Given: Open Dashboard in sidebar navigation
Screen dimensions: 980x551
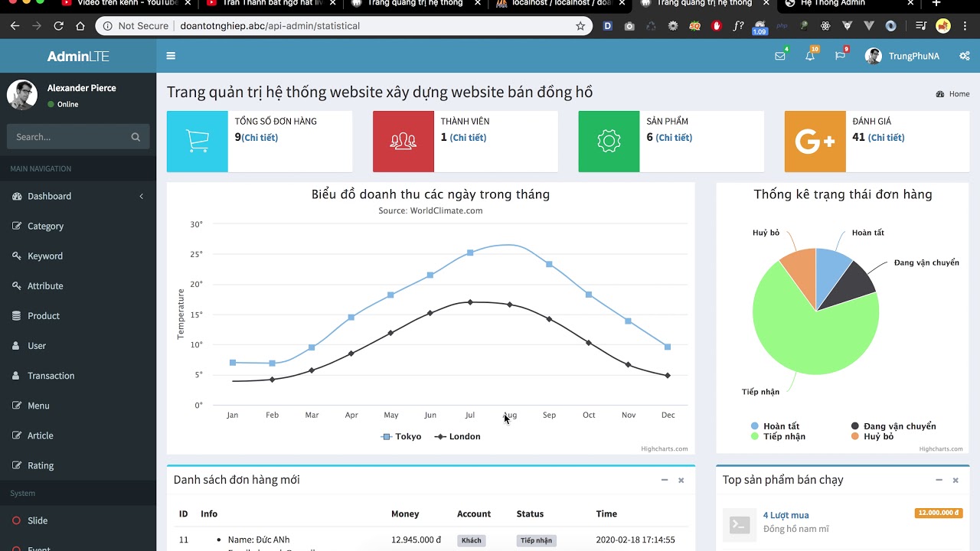Looking at the screenshot, I should coord(78,196).
